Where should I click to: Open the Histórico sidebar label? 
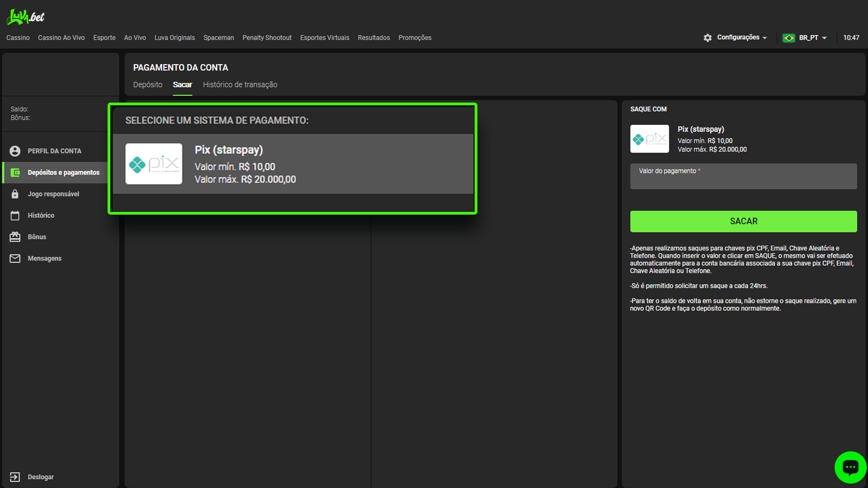[x=41, y=216]
